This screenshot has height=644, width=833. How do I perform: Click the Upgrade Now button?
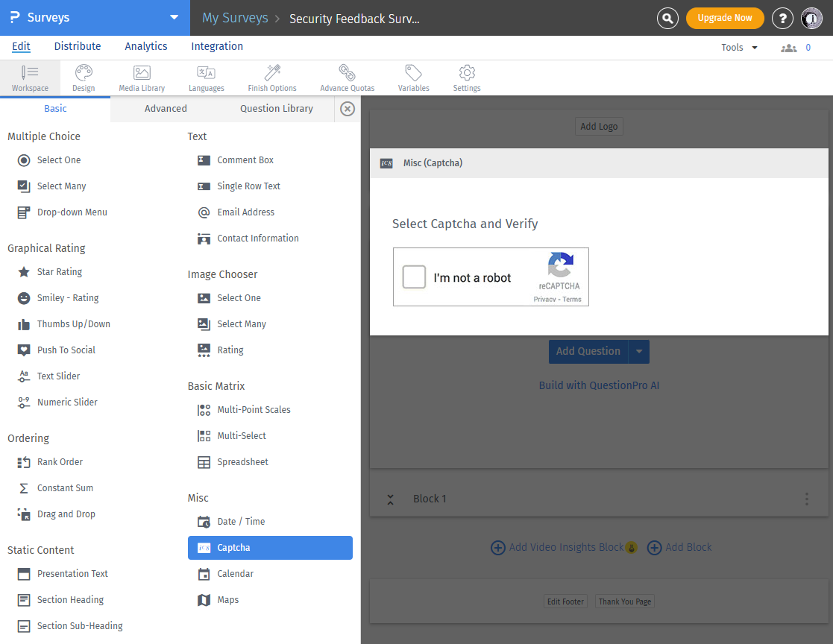pos(725,18)
